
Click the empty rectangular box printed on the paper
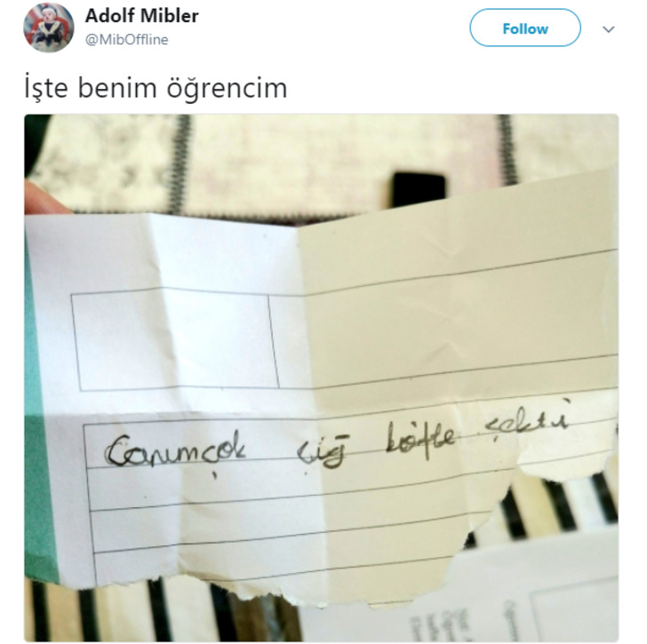point(174,341)
